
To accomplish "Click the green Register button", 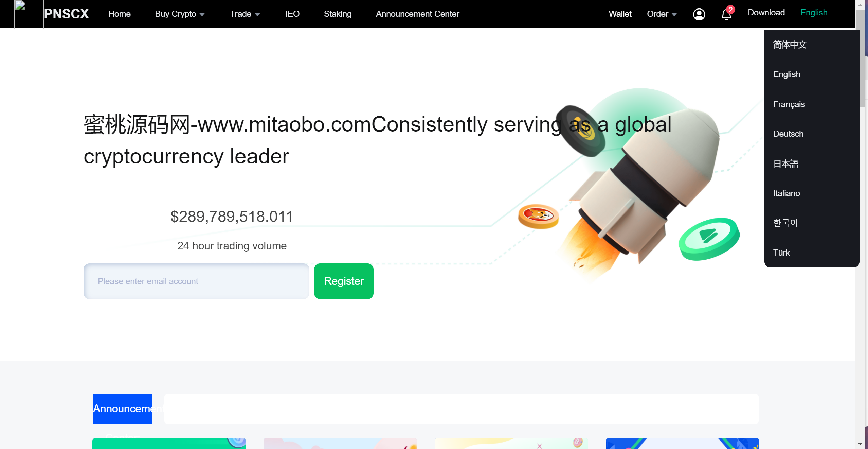I will [x=344, y=281].
